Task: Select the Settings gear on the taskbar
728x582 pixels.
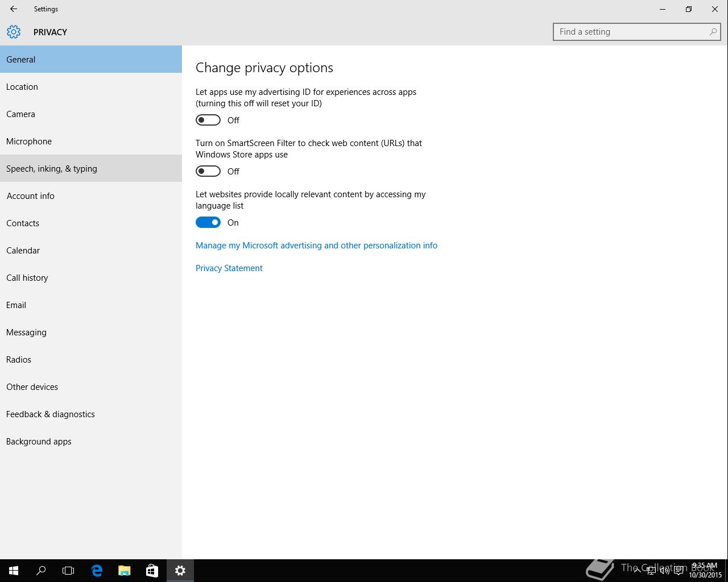Action: tap(180, 571)
